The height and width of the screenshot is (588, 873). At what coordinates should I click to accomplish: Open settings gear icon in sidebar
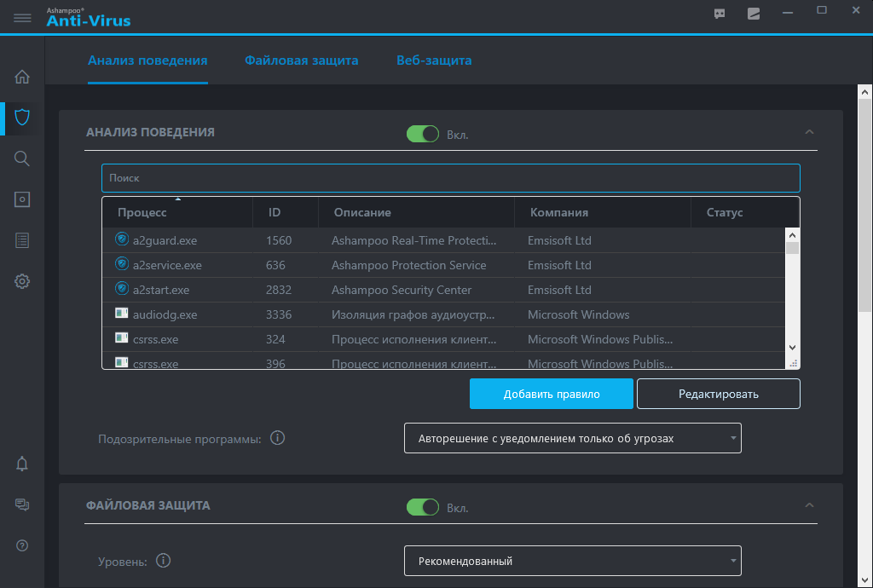(x=22, y=281)
